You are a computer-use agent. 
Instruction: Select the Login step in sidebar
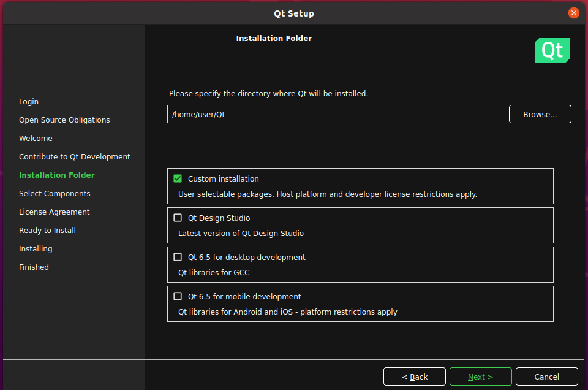29,102
